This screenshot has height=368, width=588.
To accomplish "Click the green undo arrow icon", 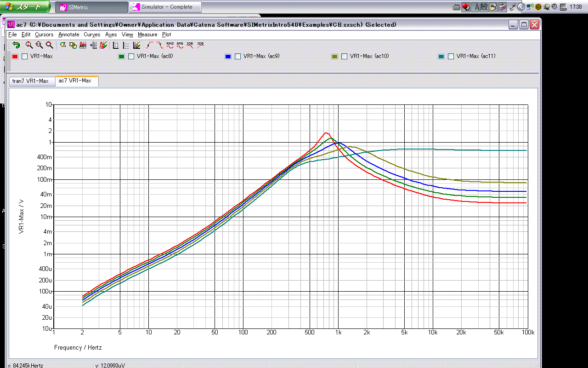I will 17,45.
